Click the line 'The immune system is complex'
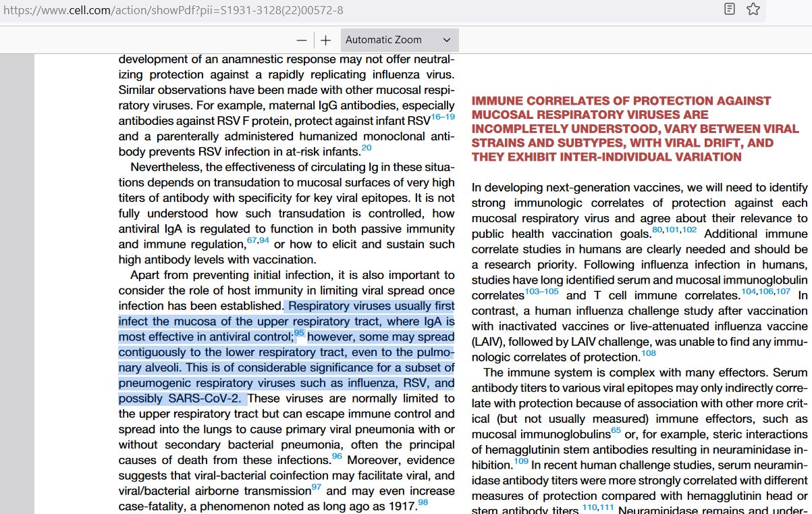The width and height of the screenshot is (812, 514). point(645,373)
